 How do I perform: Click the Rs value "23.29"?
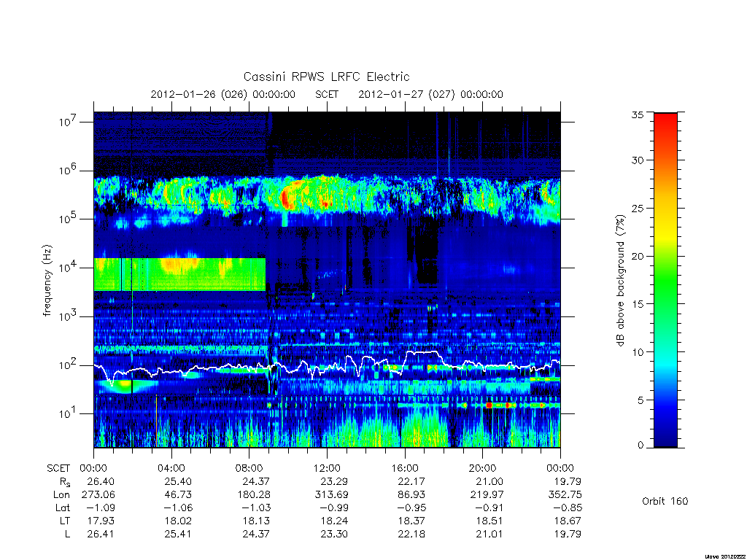point(334,481)
